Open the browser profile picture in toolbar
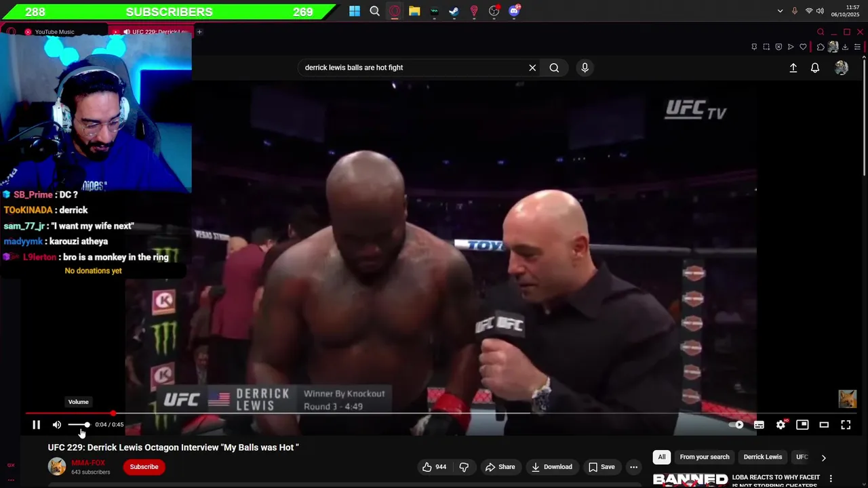Viewport: 868px width, 488px height. click(x=833, y=47)
